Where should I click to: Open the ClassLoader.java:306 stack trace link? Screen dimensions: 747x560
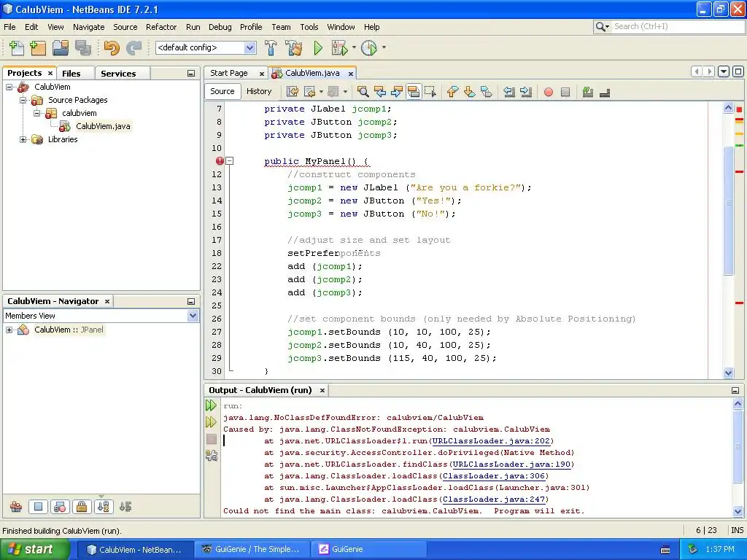point(493,475)
